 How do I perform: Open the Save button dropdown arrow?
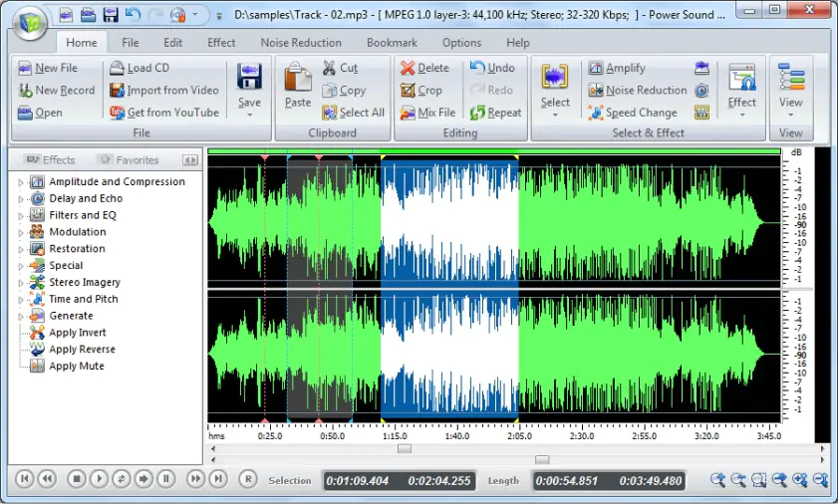[249, 115]
